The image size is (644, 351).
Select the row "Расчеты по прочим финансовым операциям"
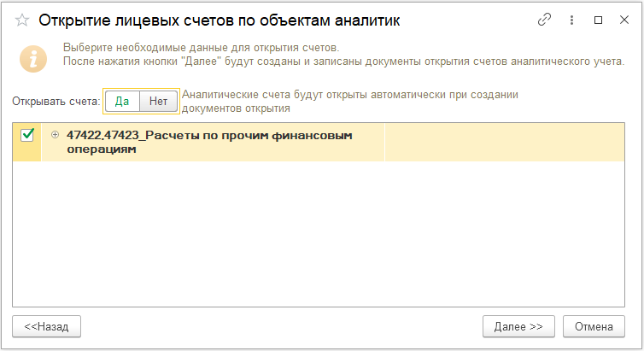(209, 142)
